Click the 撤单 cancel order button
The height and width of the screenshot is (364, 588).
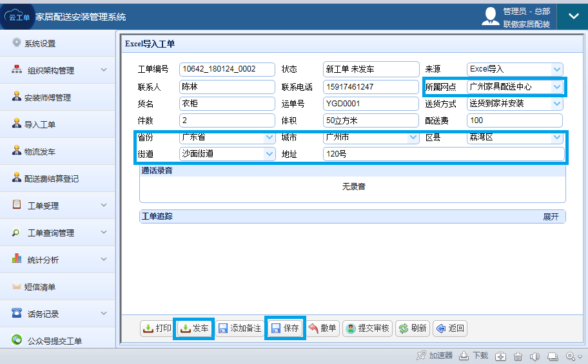(x=322, y=329)
